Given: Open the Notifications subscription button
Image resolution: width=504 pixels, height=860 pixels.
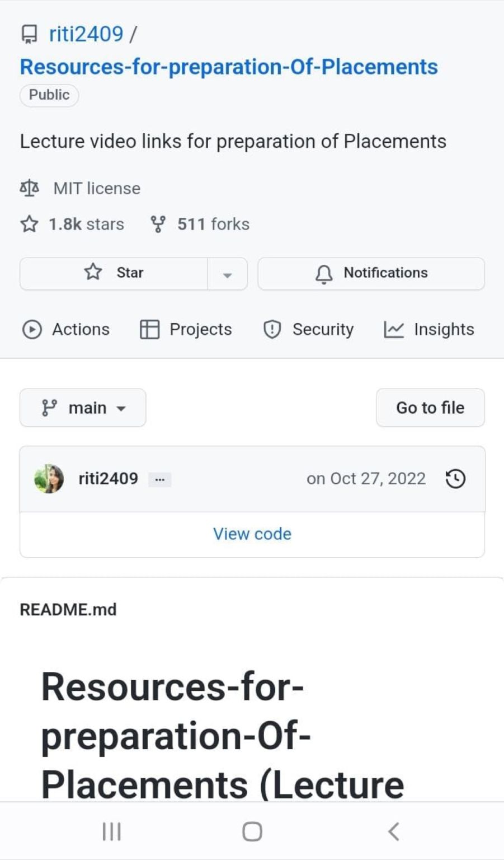Looking at the screenshot, I should pyautogui.click(x=371, y=273).
